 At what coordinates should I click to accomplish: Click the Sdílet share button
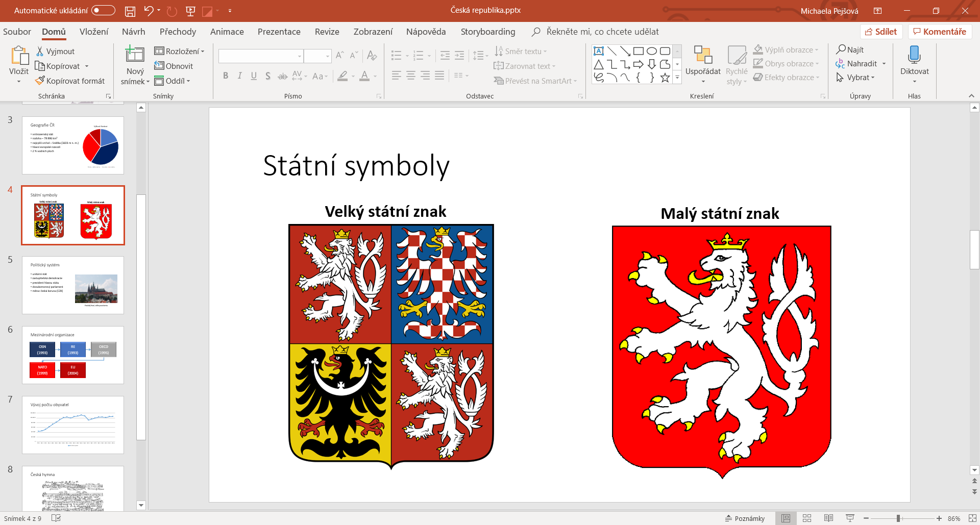point(881,32)
